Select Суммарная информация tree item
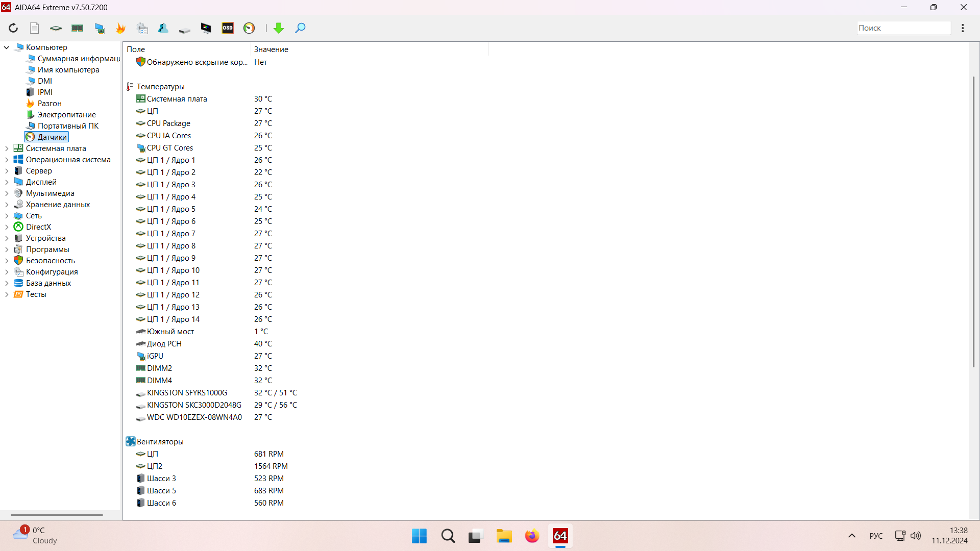The width and height of the screenshot is (980, 551). (78, 59)
